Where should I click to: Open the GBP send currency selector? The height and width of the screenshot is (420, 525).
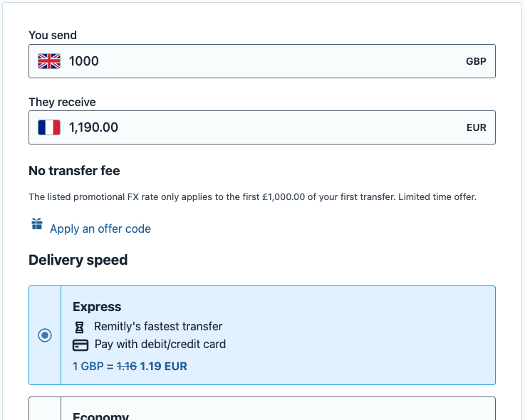475,61
